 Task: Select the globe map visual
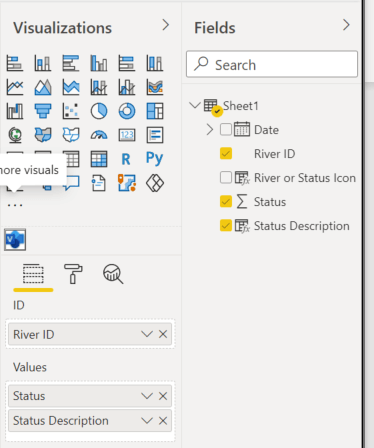[15, 135]
